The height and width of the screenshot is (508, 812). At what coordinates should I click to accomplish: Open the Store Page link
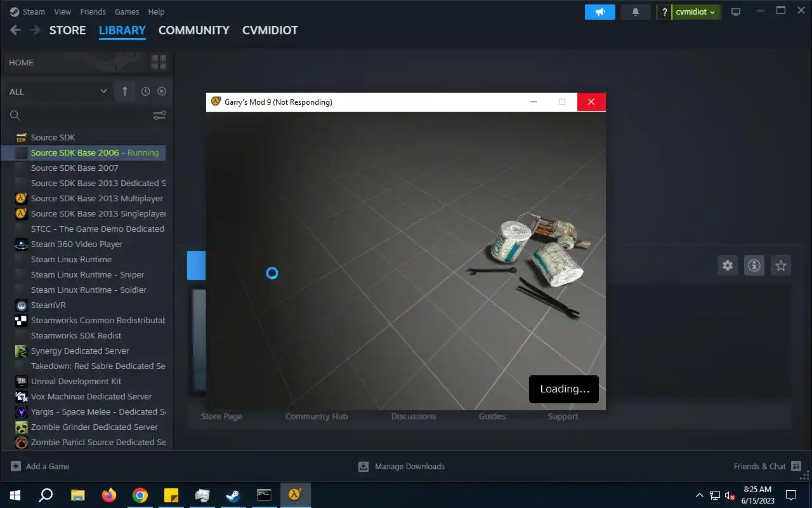221,417
